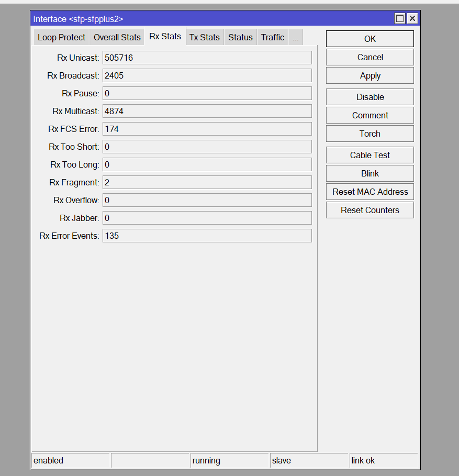The image size is (459, 476).
Task: Switch to the Loop Protect tab
Action: tap(61, 37)
